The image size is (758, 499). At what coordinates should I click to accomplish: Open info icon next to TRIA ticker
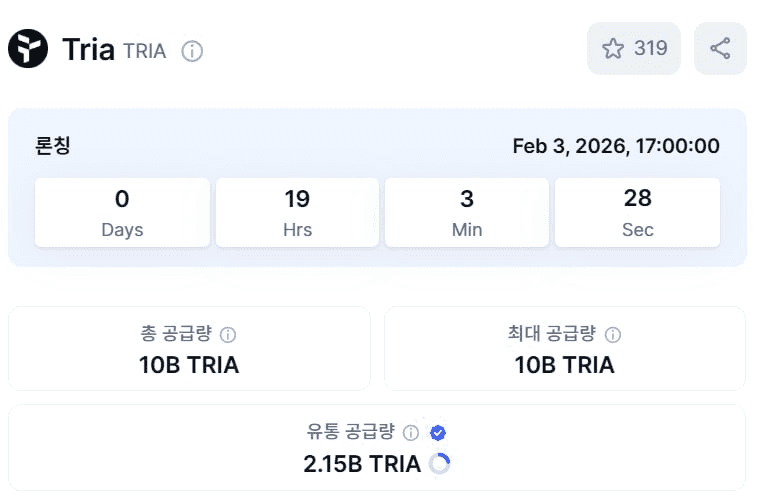click(x=192, y=51)
